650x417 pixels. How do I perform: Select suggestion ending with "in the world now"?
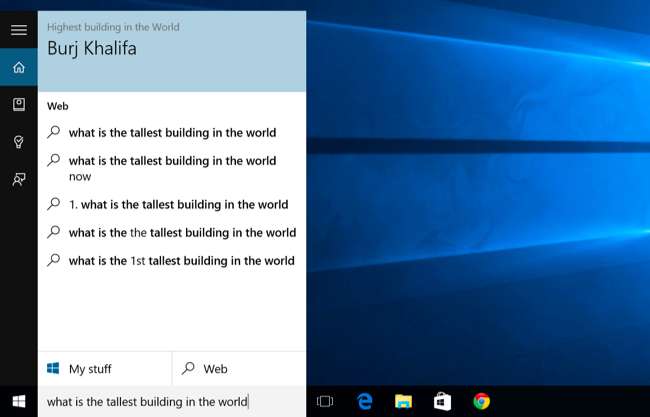[x=172, y=168]
